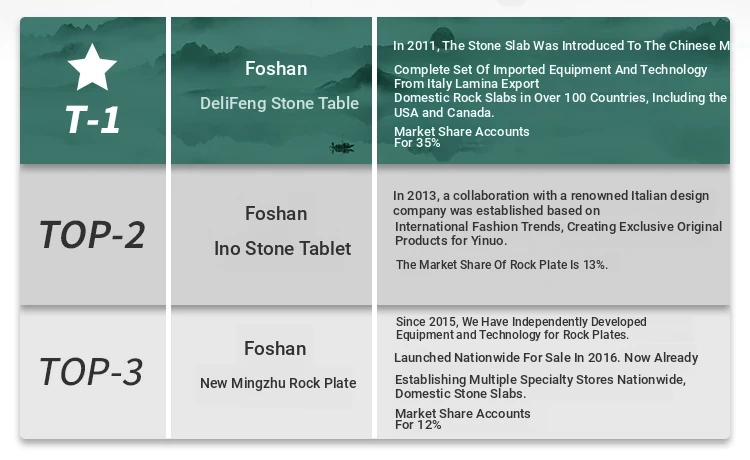The width and height of the screenshot is (750, 460).
Task: Select the 'Since 2015' independently developed text
Action: click(x=521, y=322)
